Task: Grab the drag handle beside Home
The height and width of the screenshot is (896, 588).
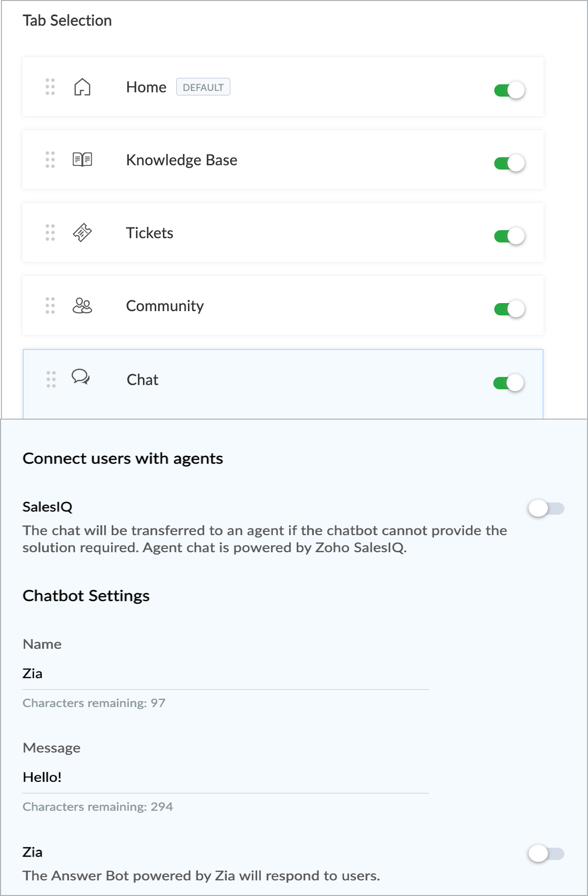Action: (x=50, y=87)
